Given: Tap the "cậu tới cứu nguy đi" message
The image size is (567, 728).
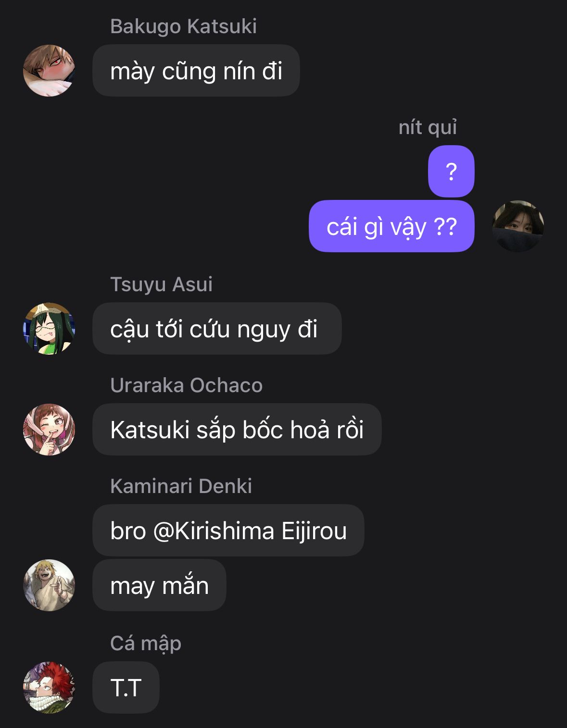Looking at the screenshot, I should [x=217, y=329].
